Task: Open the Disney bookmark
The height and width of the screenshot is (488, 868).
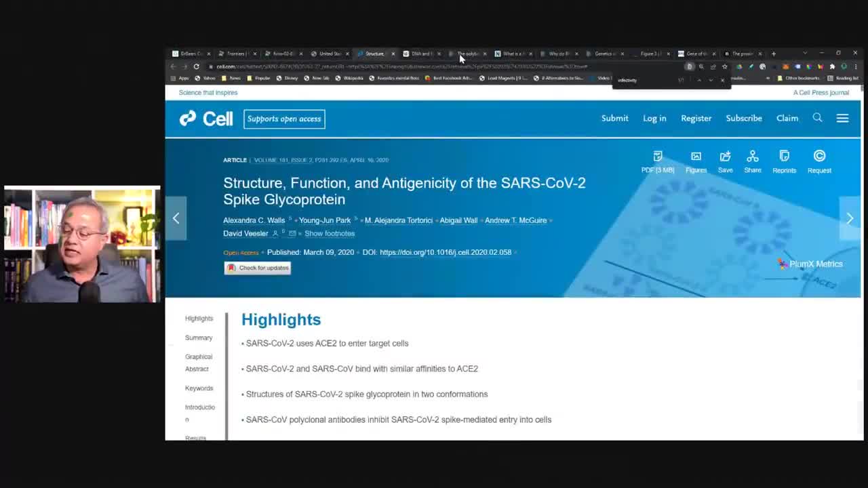Action: (288, 78)
